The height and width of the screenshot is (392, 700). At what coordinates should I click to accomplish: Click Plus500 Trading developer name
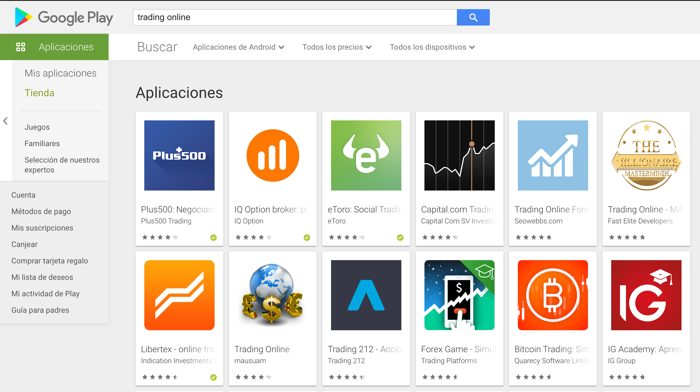166,221
